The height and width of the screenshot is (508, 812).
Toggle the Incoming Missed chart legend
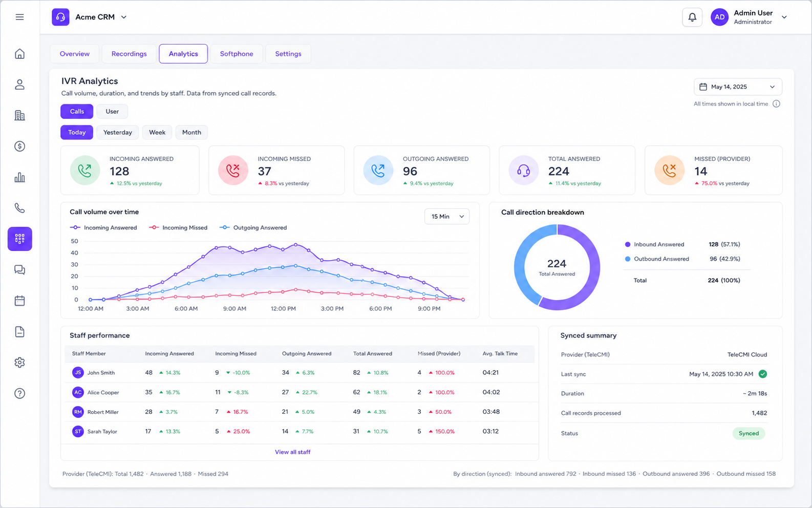click(178, 227)
